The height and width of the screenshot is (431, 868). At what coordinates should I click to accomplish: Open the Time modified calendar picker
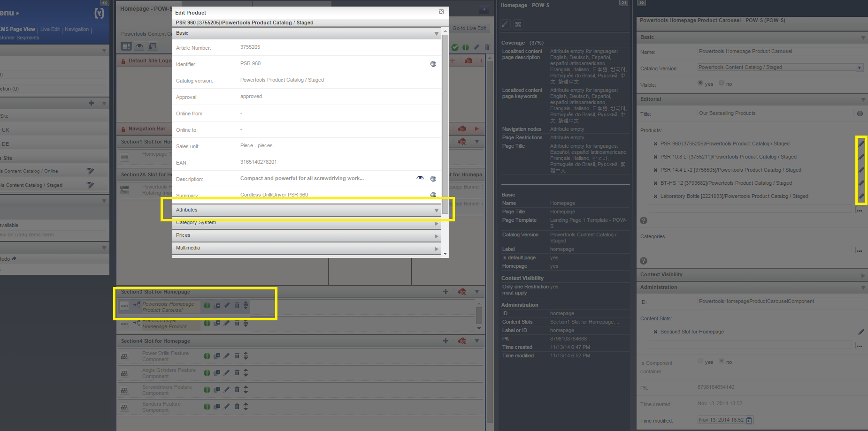pos(749,420)
